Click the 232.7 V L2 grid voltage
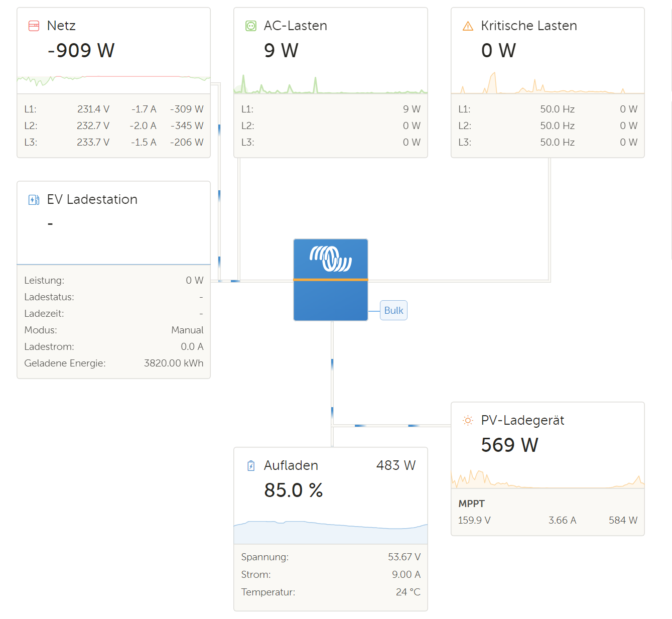This screenshot has width=672, height=619. [x=93, y=126]
